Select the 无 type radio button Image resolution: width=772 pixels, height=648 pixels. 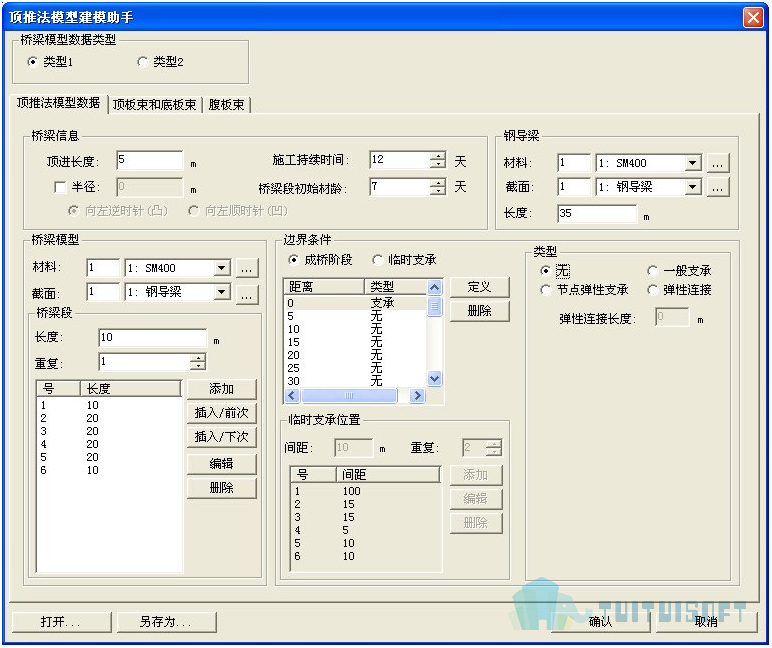[545, 271]
